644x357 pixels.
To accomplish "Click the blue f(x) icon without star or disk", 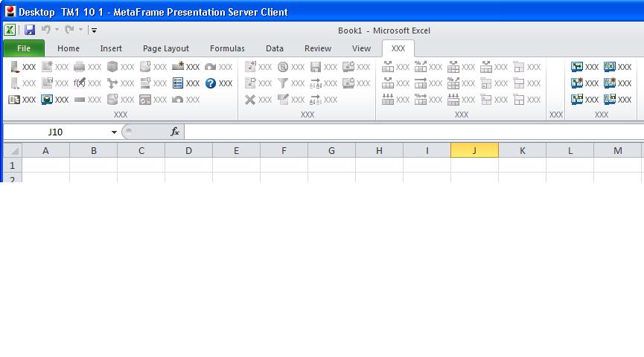I will coord(610,66).
